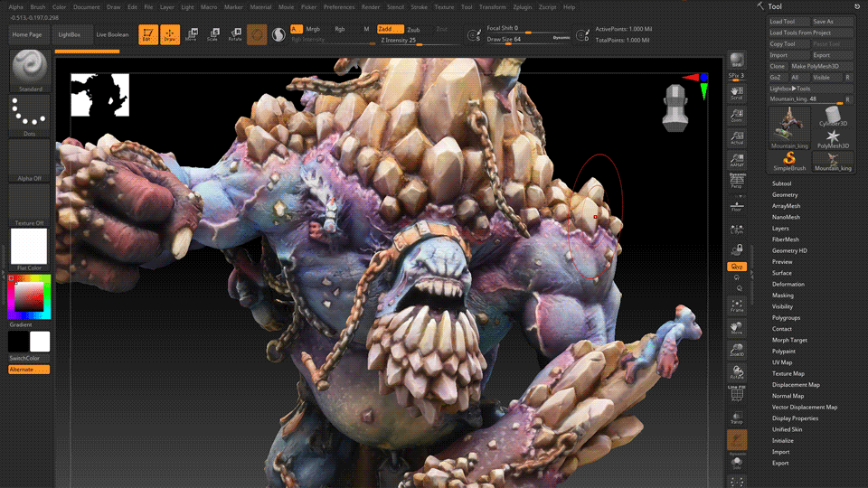Viewport: 868px width, 488px height.
Task: Expand the Geometry subpalette
Action: pyautogui.click(x=785, y=195)
